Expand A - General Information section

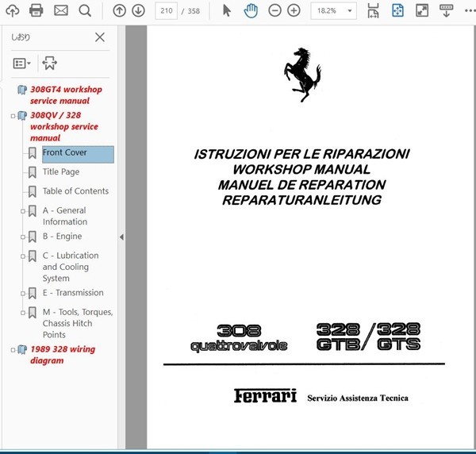tap(23, 211)
